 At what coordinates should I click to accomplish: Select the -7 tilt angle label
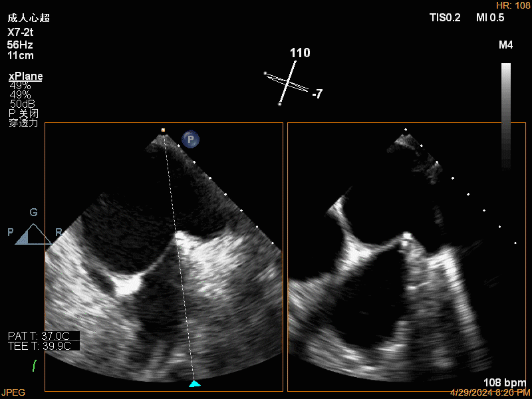pos(317,94)
